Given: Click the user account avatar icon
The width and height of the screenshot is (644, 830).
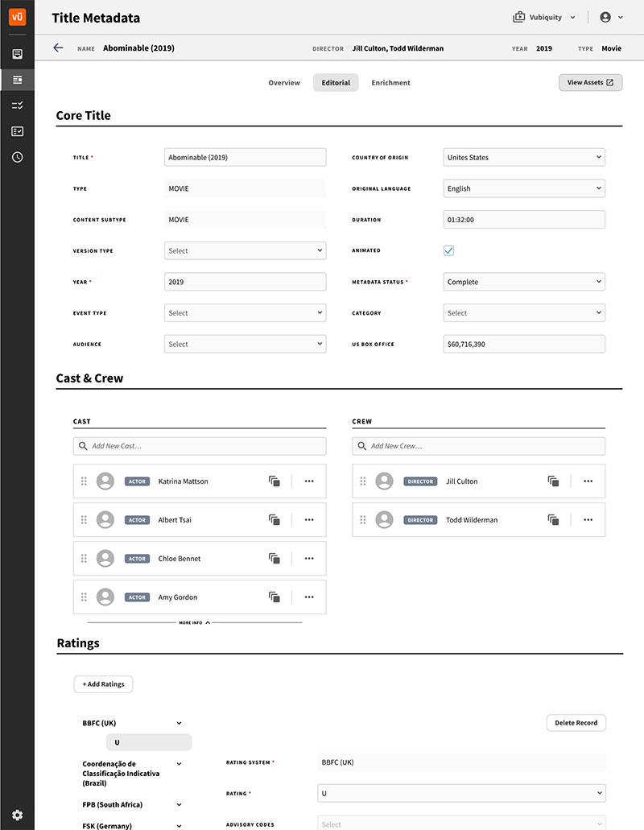Looking at the screenshot, I should point(605,17).
